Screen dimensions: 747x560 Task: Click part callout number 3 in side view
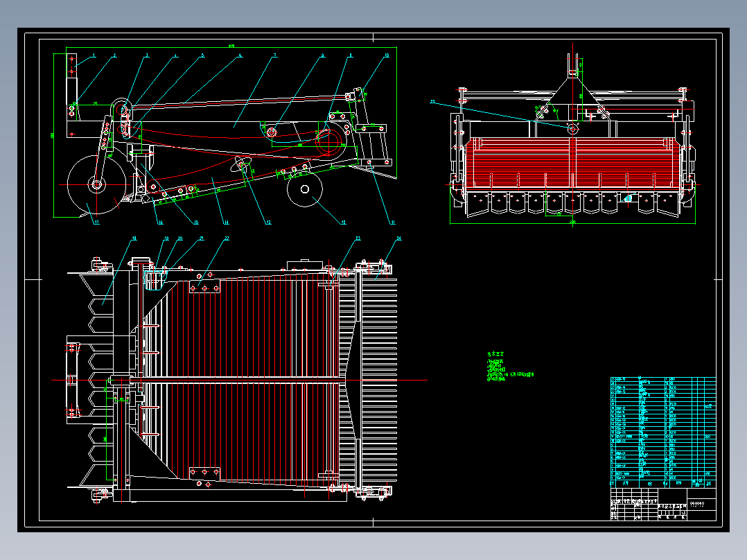pyautogui.click(x=147, y=55)
